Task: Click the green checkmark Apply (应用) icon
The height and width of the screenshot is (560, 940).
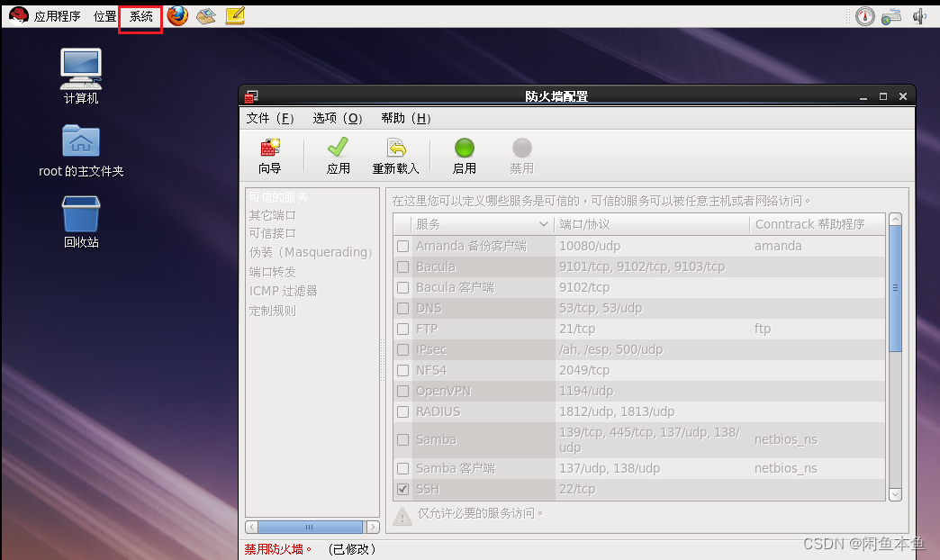Action: tap(339, 148)
